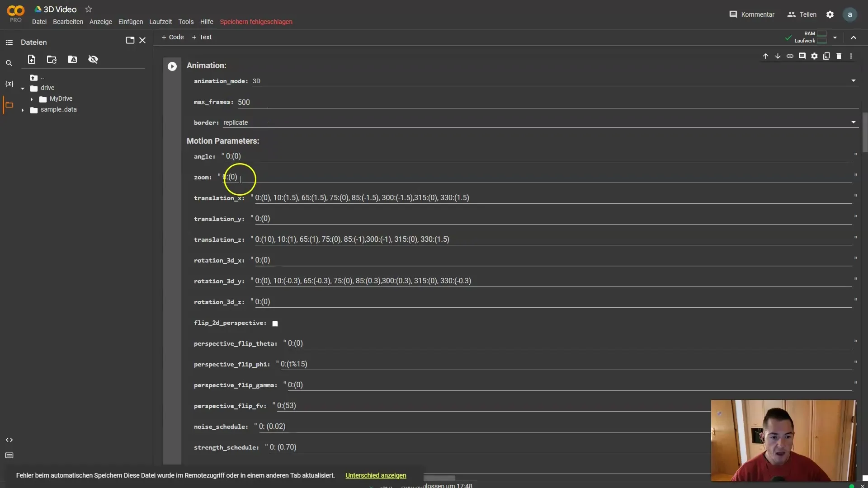Expand the sample_data folder
The width and height of the screenshot is (868, 488).
click(x=23, y=110)
